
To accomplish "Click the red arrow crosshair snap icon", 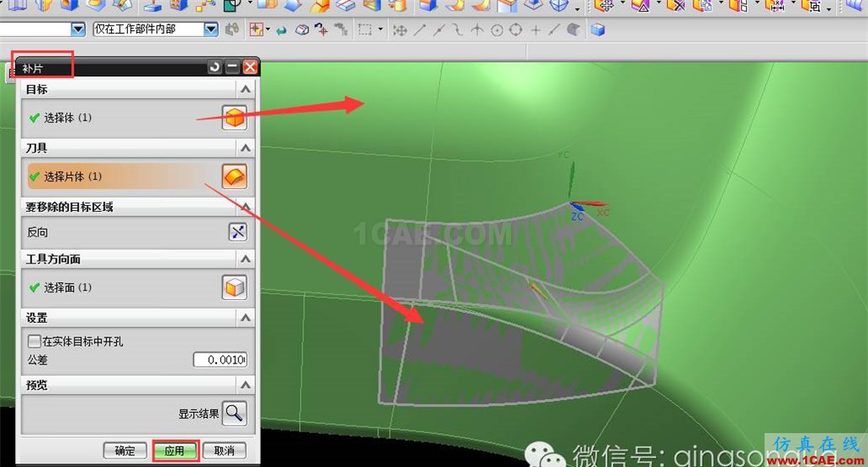I will [321, 30].
